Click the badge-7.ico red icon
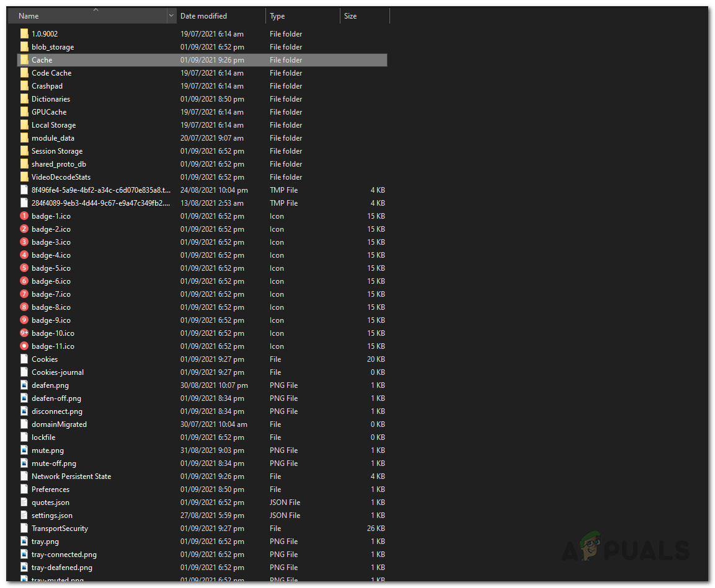This screenshot has width=715, height=588. click(x=24, y=294)
